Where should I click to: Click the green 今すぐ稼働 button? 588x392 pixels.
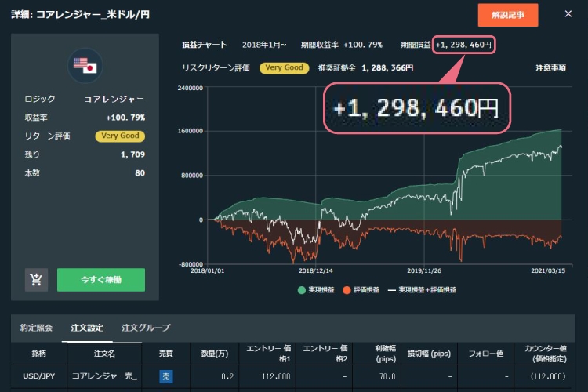point(101,280)
